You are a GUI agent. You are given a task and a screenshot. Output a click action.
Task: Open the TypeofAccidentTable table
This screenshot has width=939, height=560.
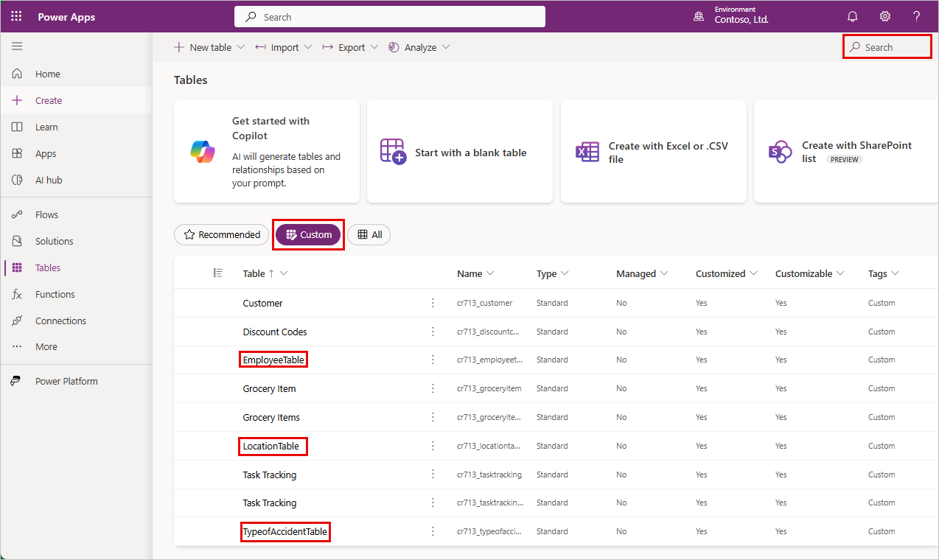pyautogui.click(x=285, y=531)
